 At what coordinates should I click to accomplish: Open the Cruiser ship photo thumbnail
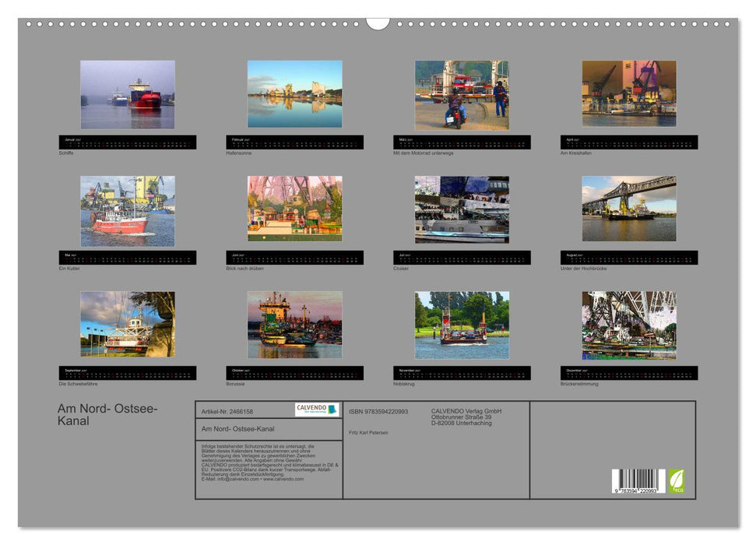point(462,209)
